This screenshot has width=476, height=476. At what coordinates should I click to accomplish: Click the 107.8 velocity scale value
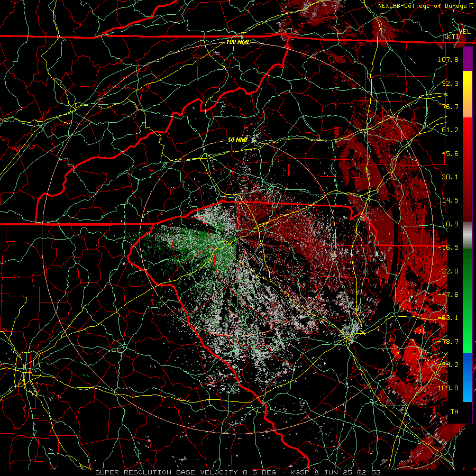pyautogui.click(x=448, y=59)
